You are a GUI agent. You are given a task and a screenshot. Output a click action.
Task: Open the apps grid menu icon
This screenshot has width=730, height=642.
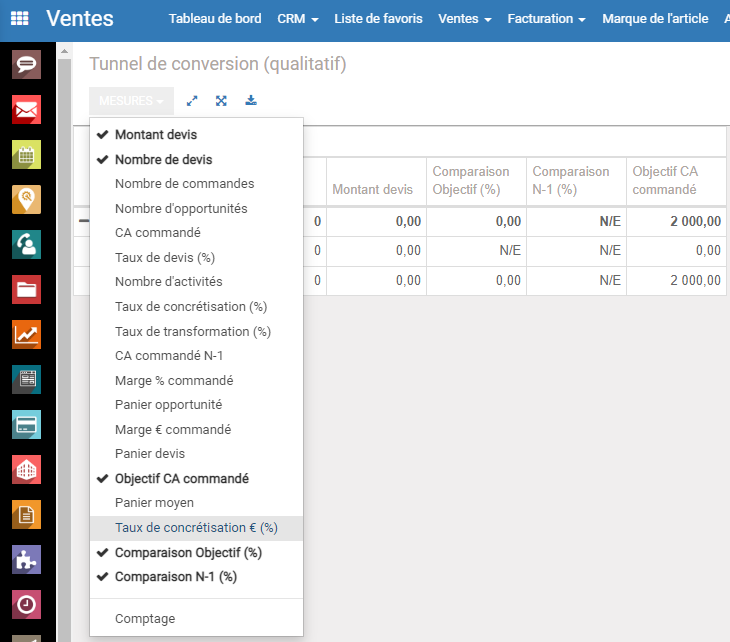coord(20,18)
